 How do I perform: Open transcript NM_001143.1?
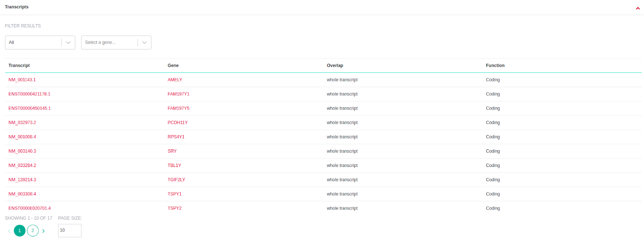(22, 80)
